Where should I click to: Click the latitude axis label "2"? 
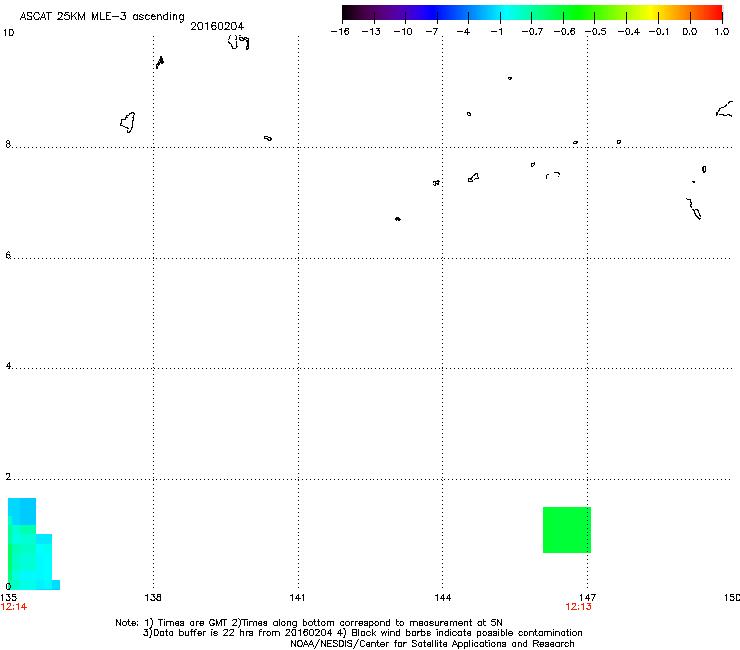[x=8, y=476]
